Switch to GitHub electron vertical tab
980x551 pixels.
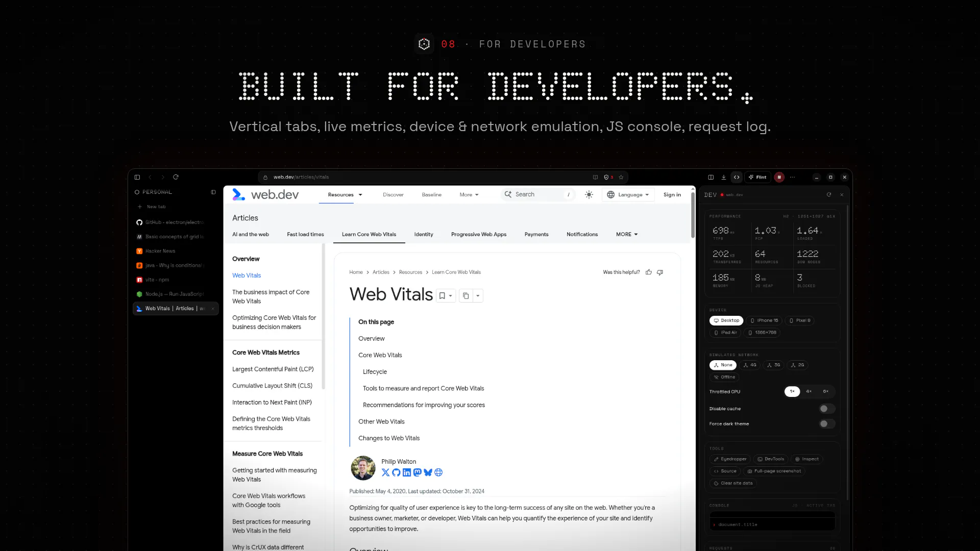point(176,222)
